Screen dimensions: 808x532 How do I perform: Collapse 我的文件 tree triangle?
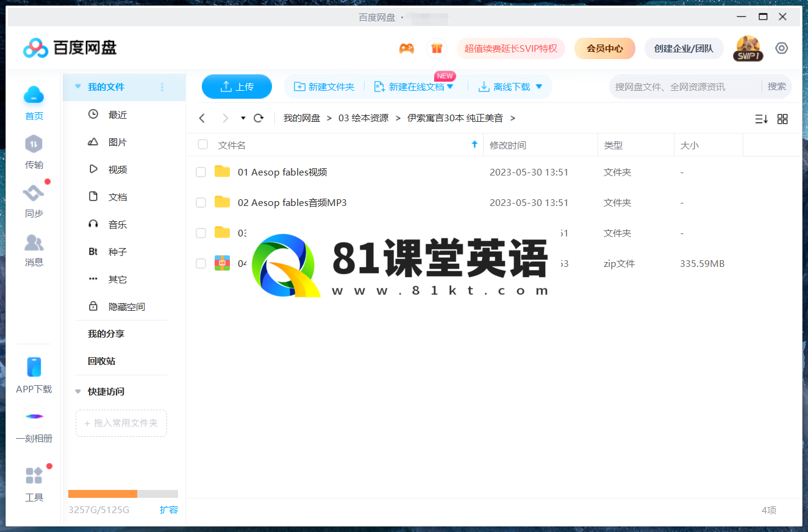77,87
